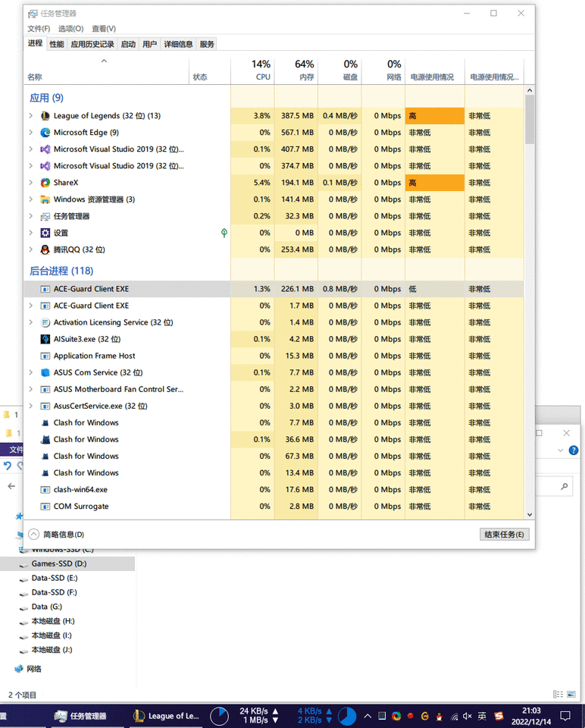Open the 选项(O) menu
Viewport: 585px width, 728px height.
tap(71, 29)
